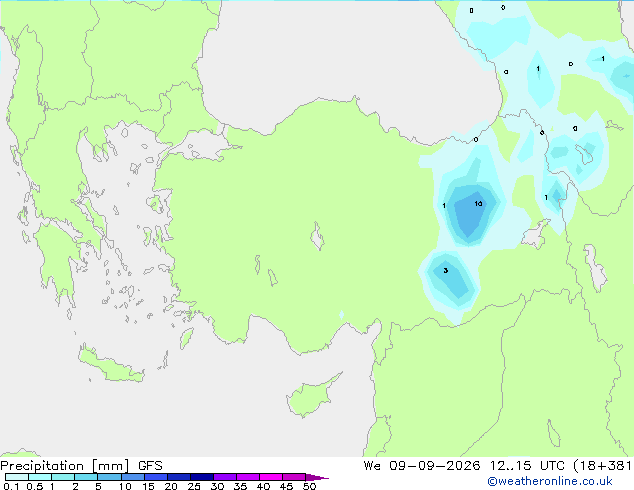
Task: Click the '10' precipitation value on the map
Action: 478,203
